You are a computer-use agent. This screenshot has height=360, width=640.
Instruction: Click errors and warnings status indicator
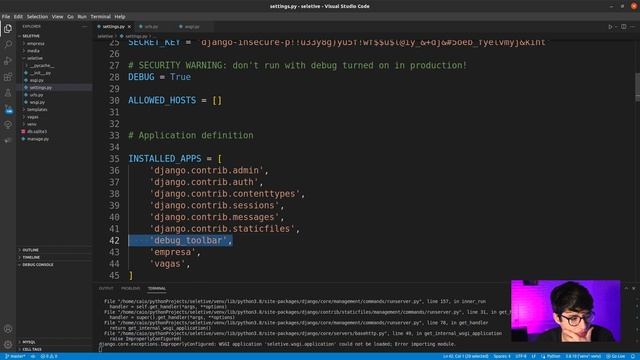click(49, 356)
